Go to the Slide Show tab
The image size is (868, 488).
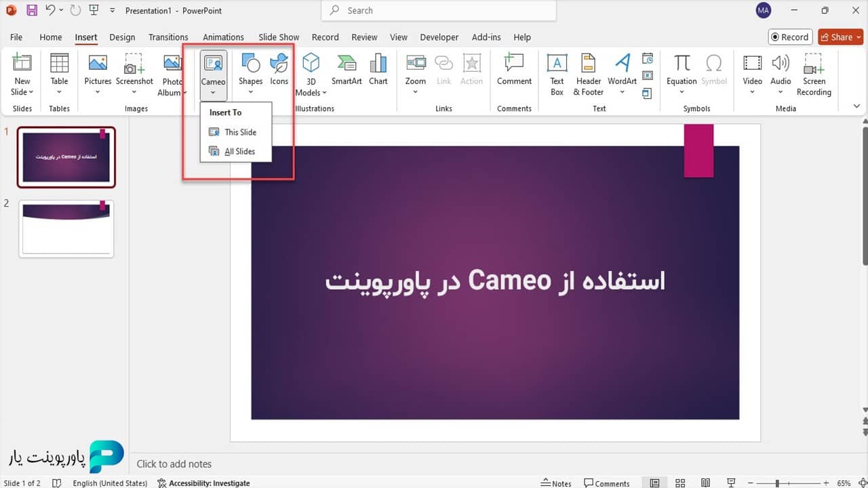pos(279,37)
